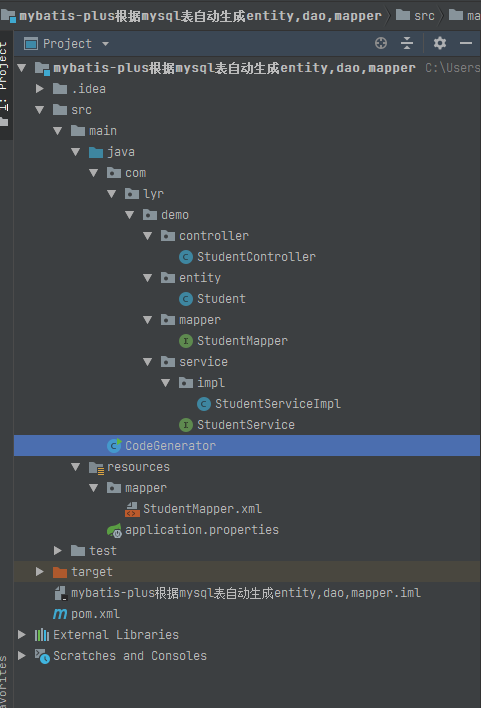Hide the Project panel with minus icon
Screen dimensions: 481x708
[x=466, y=43]
